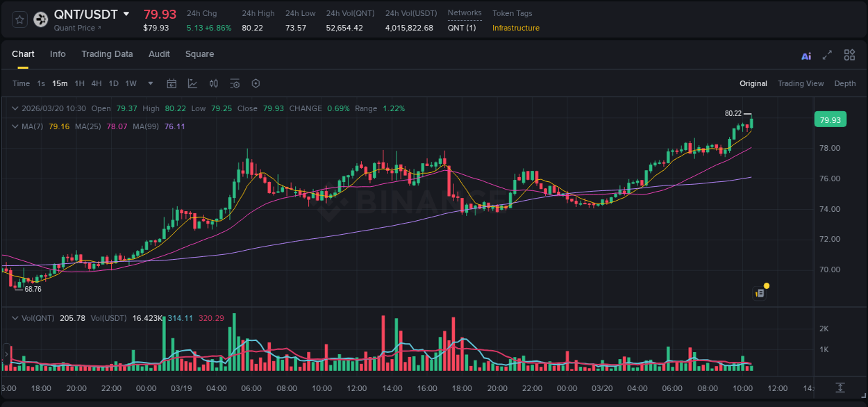Select the candlestick style icon
The width and height of the screenshot is (868, 407).
point(214,83)
